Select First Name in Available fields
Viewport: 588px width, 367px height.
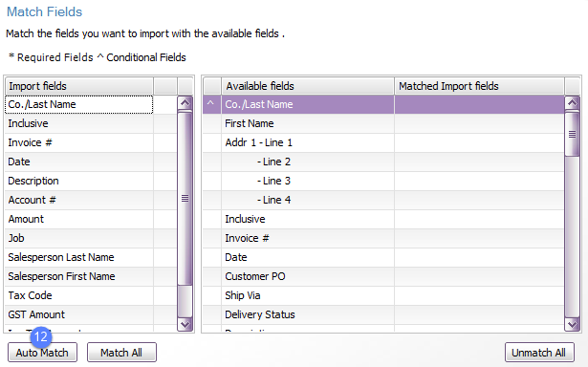coord(308,123)
